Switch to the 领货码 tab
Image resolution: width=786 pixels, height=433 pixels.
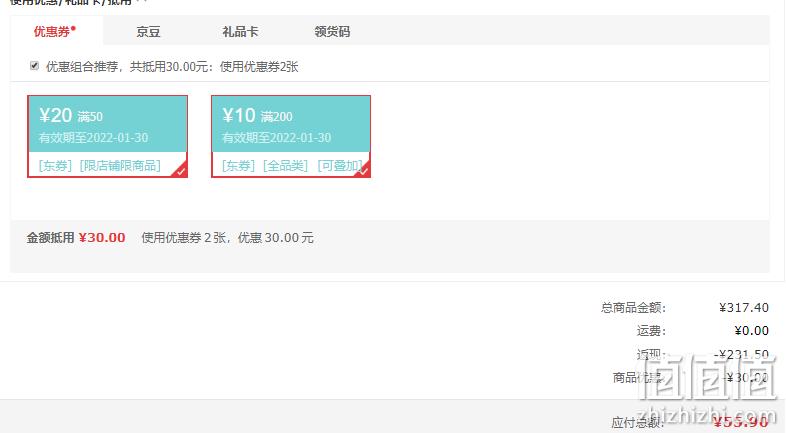[x=332, y=32]
